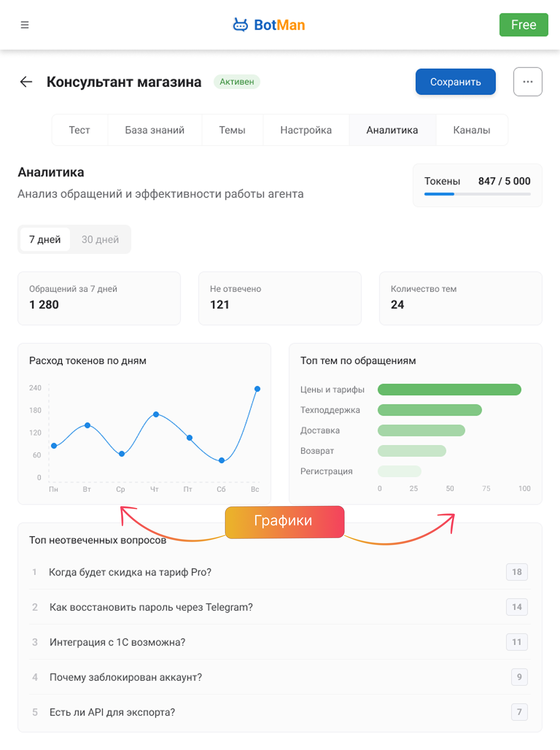
Task: Select the Темы tab
Action: (x=232, y=130)
